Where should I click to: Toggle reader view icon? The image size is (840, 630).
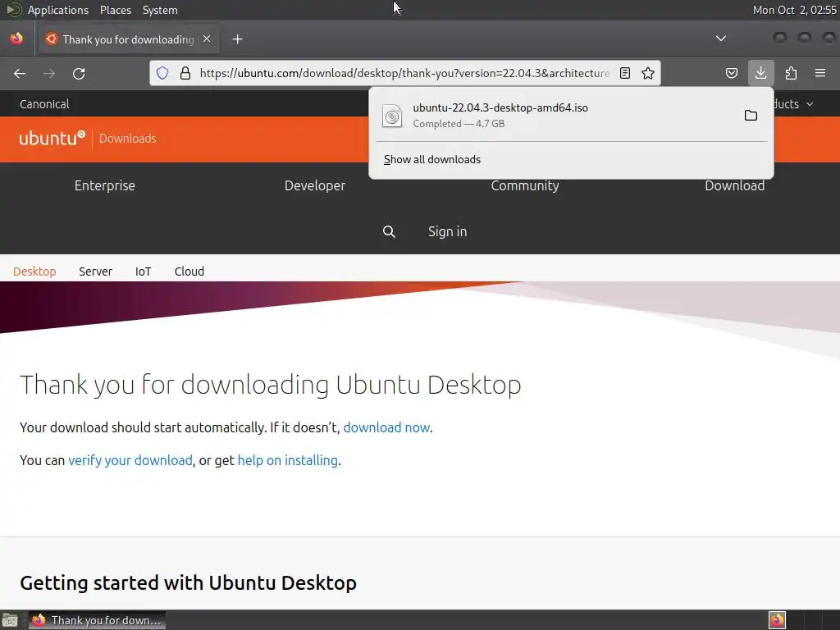point(624,73)
